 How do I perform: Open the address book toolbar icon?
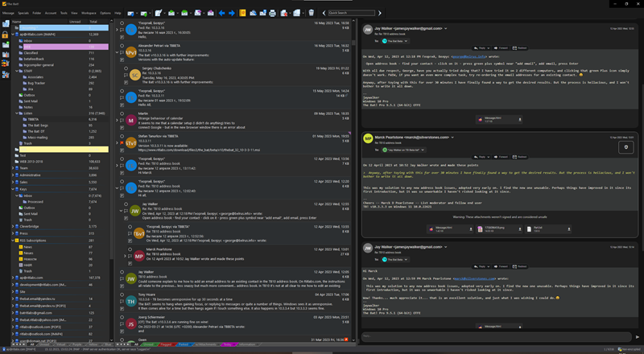(243, 13)
